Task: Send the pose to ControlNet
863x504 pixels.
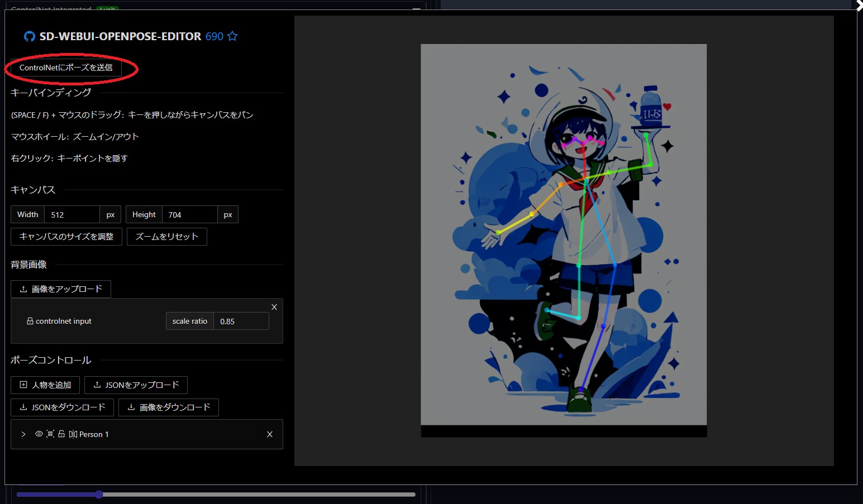Action: 66,68
